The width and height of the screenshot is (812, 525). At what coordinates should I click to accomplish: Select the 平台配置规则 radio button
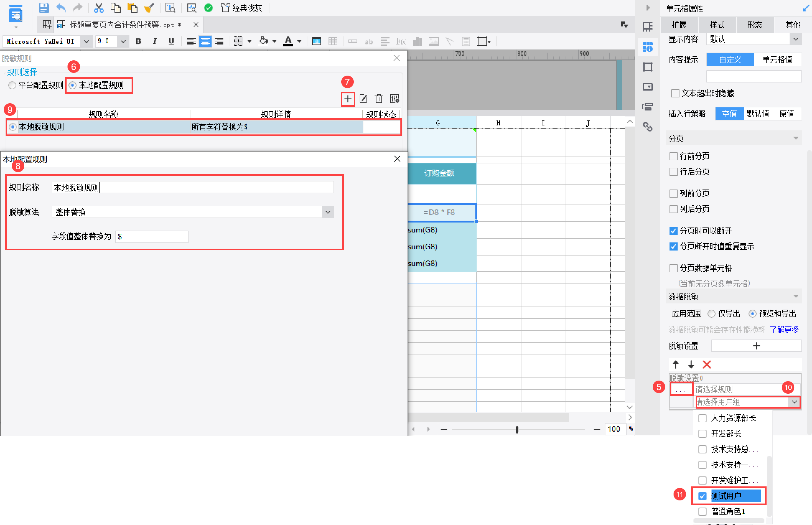point(12,85)
